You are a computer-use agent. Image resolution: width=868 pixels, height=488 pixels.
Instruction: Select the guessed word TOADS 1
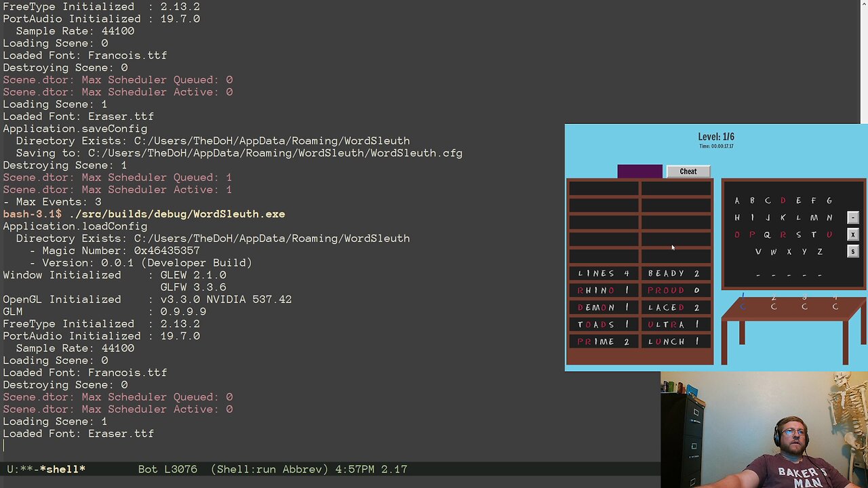pyautogui.click(x=604, y=325)
